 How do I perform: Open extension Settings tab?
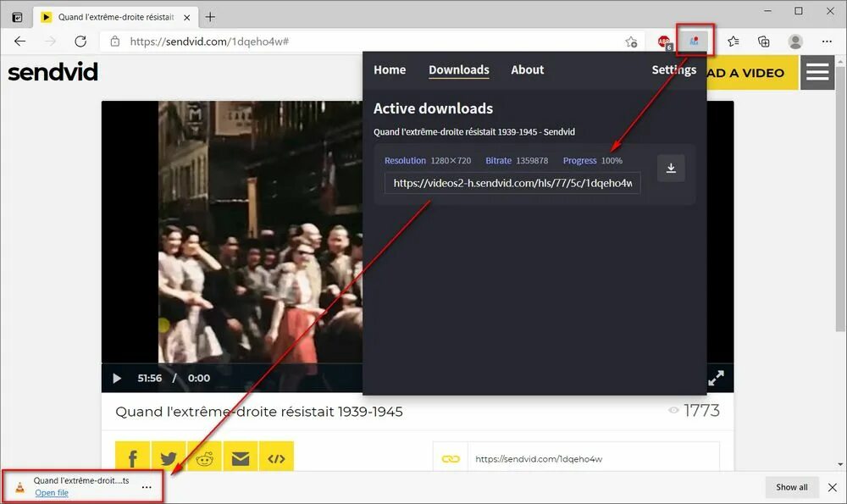click(x=673, y=69)
